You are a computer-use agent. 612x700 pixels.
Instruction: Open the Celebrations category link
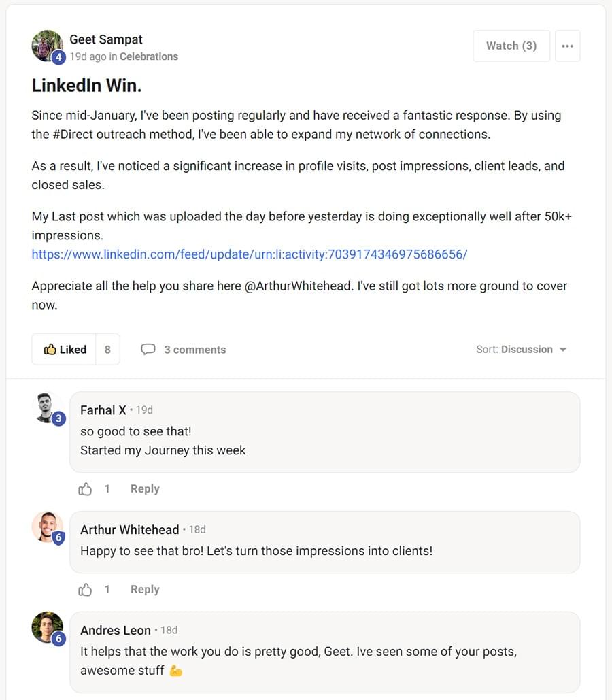(149, 56)
